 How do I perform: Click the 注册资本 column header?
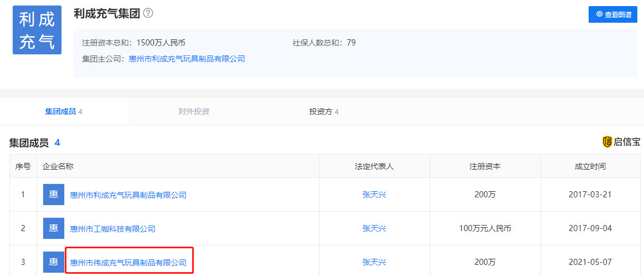[x=485, y=167]
